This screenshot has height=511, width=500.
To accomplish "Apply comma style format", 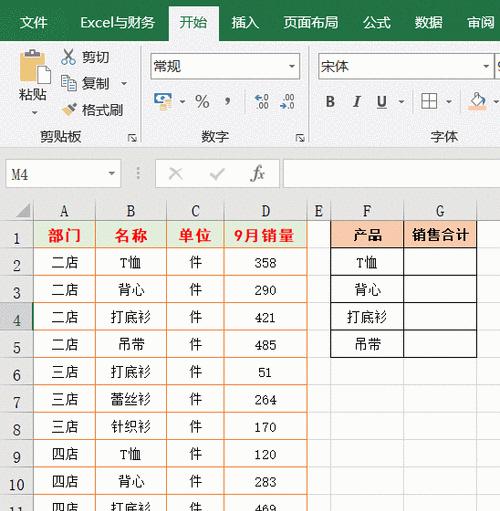I will tap(227, 101).
